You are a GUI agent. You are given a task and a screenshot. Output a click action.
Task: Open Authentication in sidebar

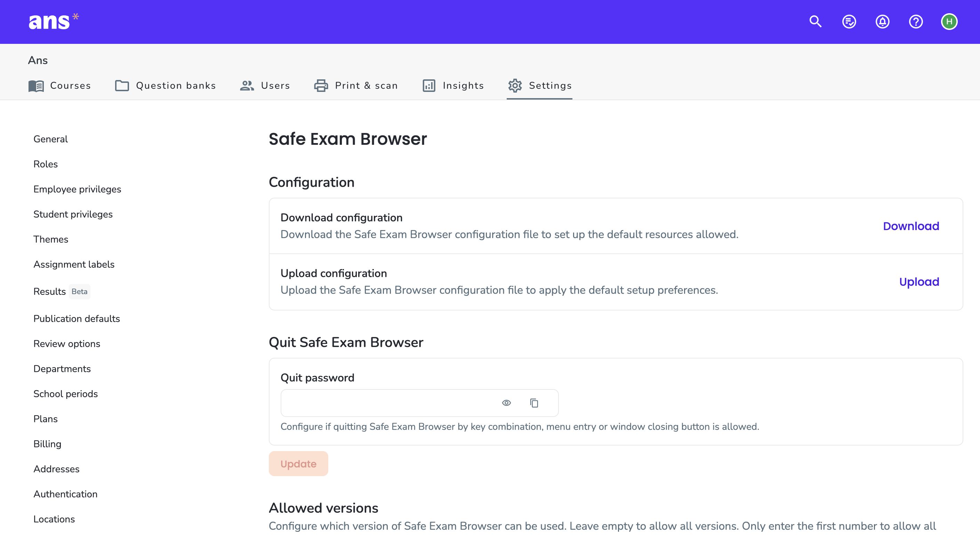pyautogui.click(x=65, y=494)
